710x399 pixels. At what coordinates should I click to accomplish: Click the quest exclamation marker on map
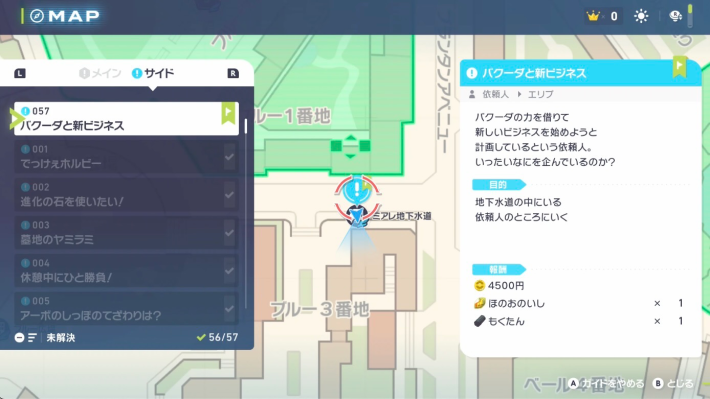(357, 189)
